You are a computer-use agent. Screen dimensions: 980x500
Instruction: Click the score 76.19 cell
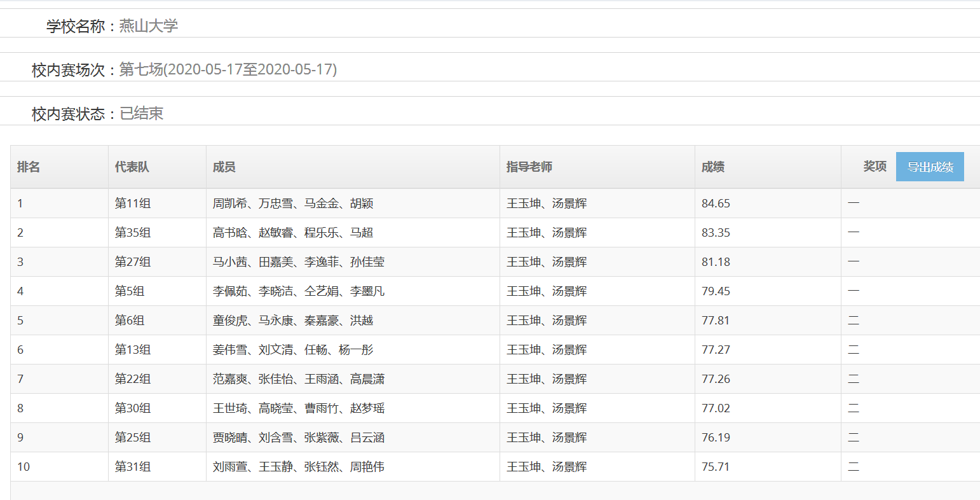click(x=716, y=438)
